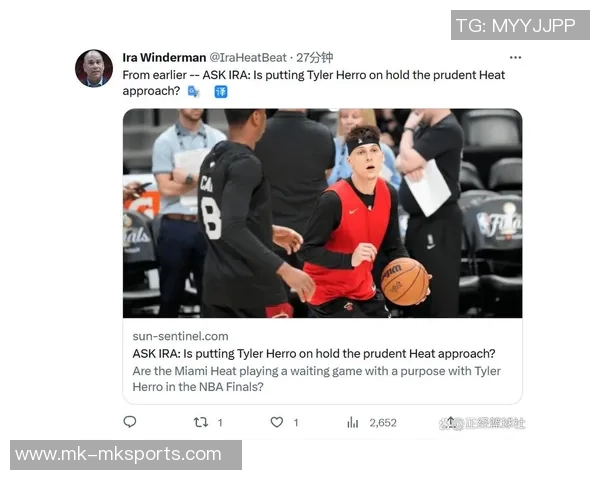Viewport: 600px width, 480px height.
Task: Click the retweet count number
Action: pos(220,423)
